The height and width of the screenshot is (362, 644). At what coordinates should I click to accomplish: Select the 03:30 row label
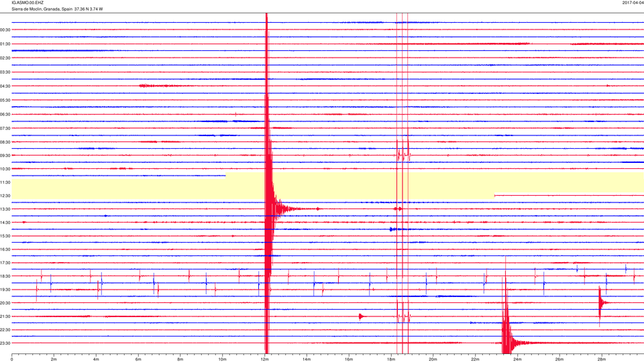pos(5,72)
